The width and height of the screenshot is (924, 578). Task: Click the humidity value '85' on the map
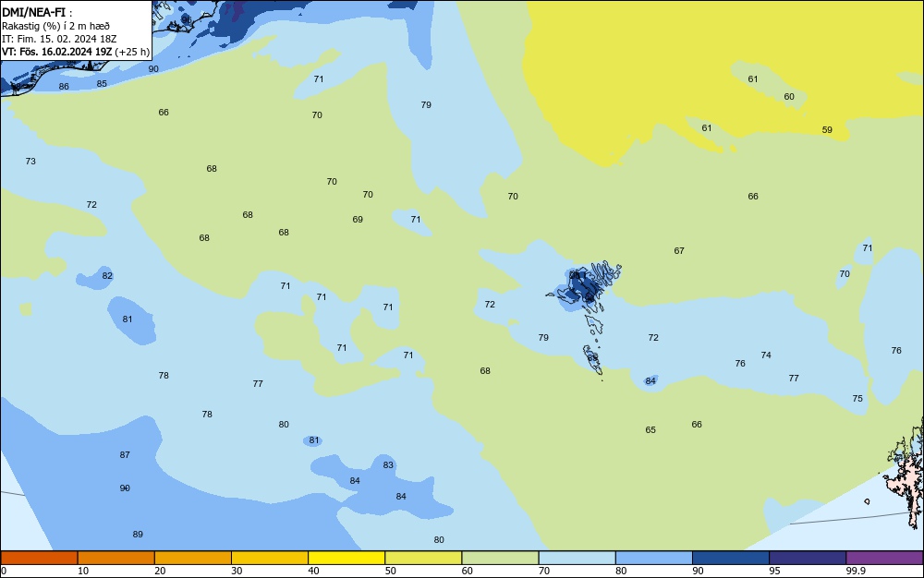[x=102, y=84]
